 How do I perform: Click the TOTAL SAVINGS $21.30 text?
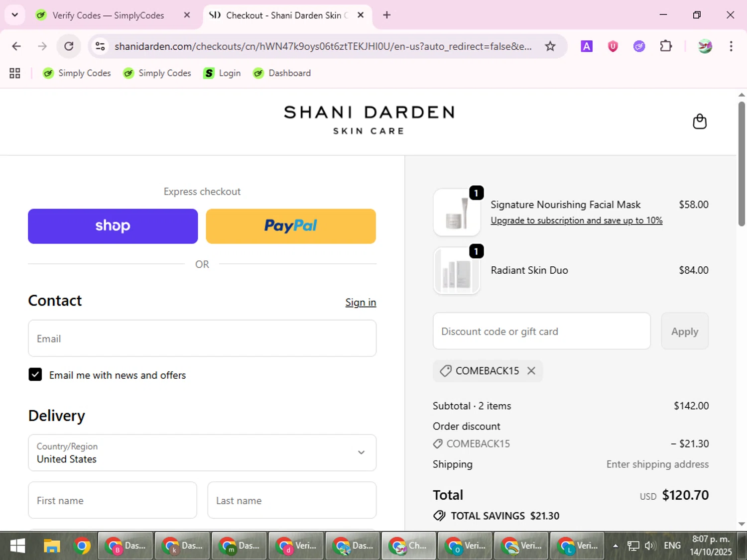pos(505,516)
